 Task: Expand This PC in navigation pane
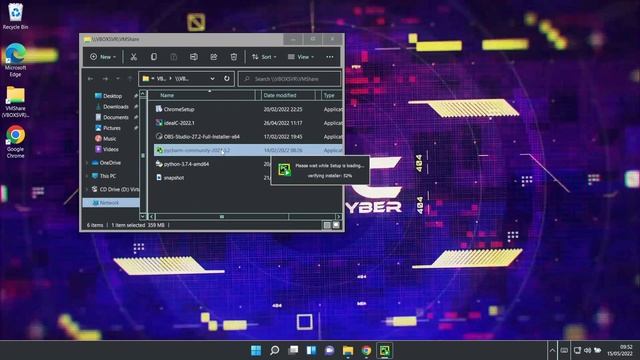[87, 176]
